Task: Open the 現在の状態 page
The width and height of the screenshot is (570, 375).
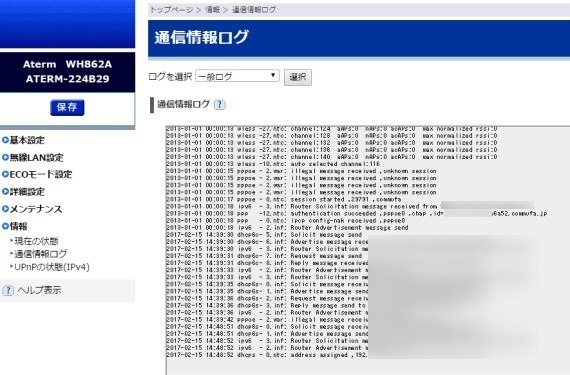Action: [x=36, y=241]
